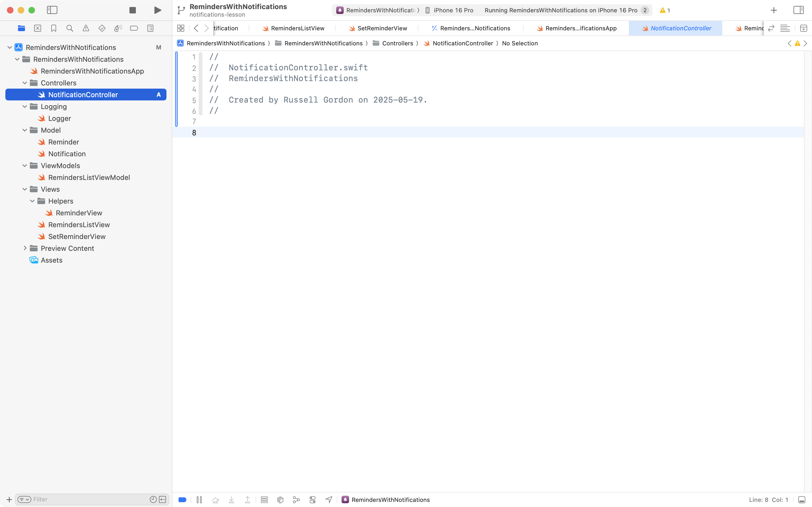Collapse the Controllers folder

pos(25,83)
